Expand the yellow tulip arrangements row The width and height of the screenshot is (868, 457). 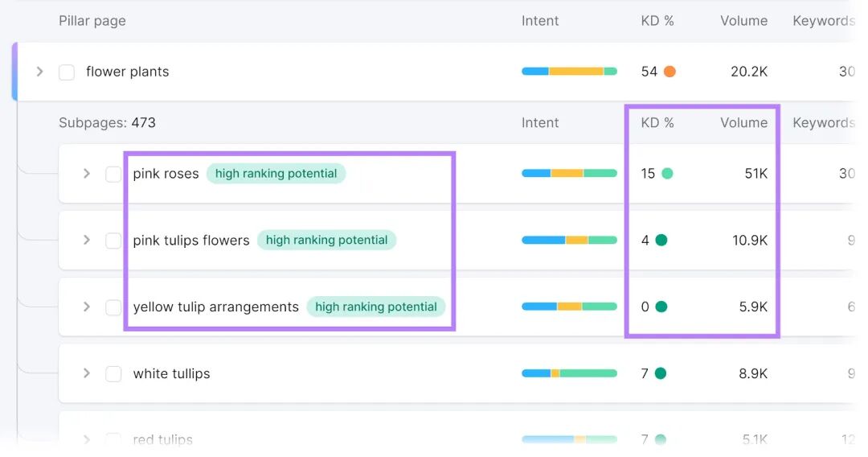pos(86,307)
